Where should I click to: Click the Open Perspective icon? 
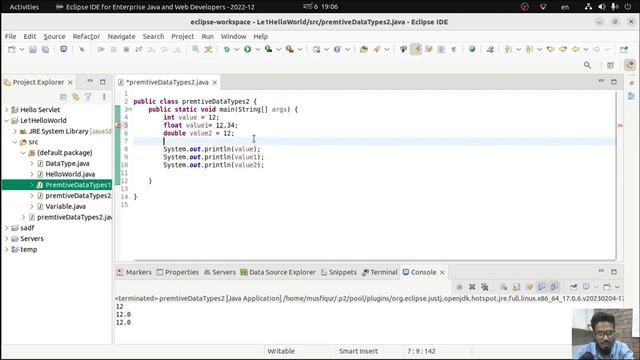(x=611, y=65)
